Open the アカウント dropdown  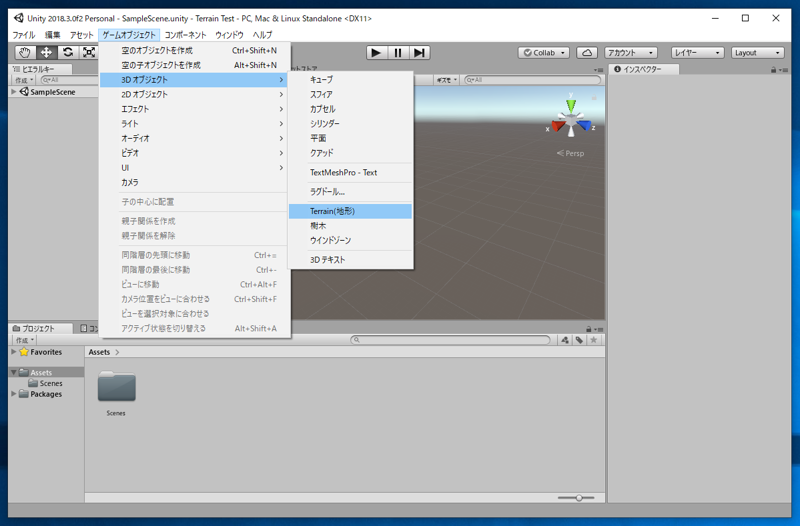point(631,53)
